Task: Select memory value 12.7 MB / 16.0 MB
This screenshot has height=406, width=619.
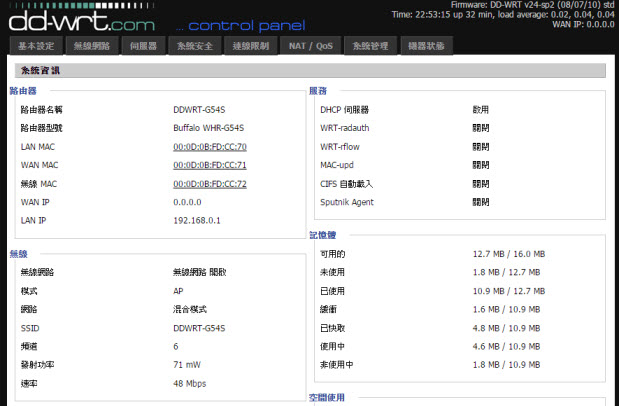Action: (x=509, y=254)
